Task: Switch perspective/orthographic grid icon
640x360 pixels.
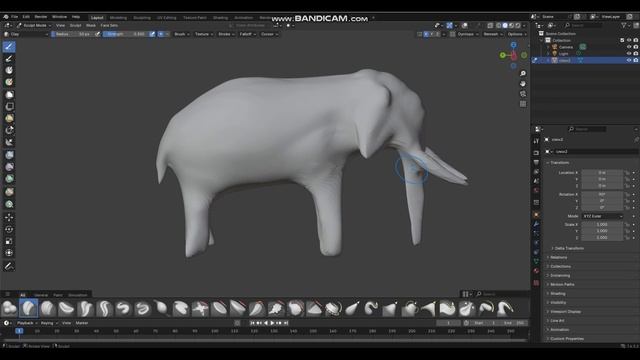Action: (x=523, y=104)
